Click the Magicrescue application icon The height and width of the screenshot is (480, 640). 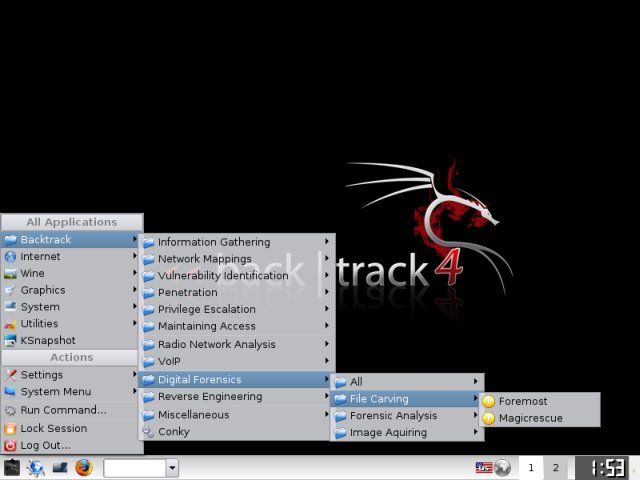coord(489,418)
